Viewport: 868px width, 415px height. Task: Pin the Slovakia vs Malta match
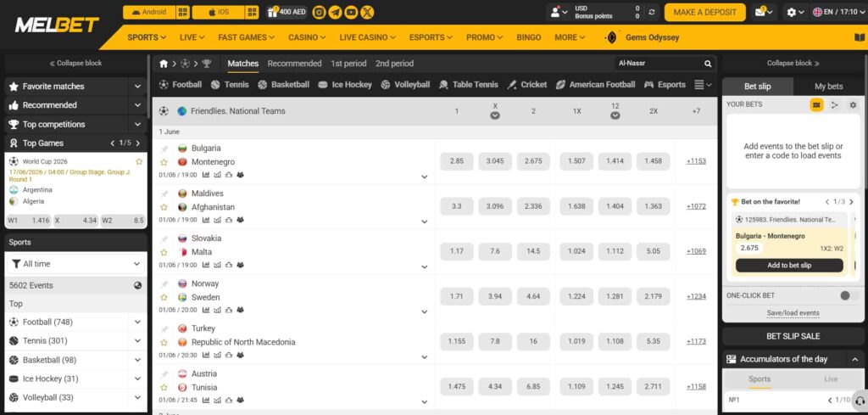[x=164, y=239]
